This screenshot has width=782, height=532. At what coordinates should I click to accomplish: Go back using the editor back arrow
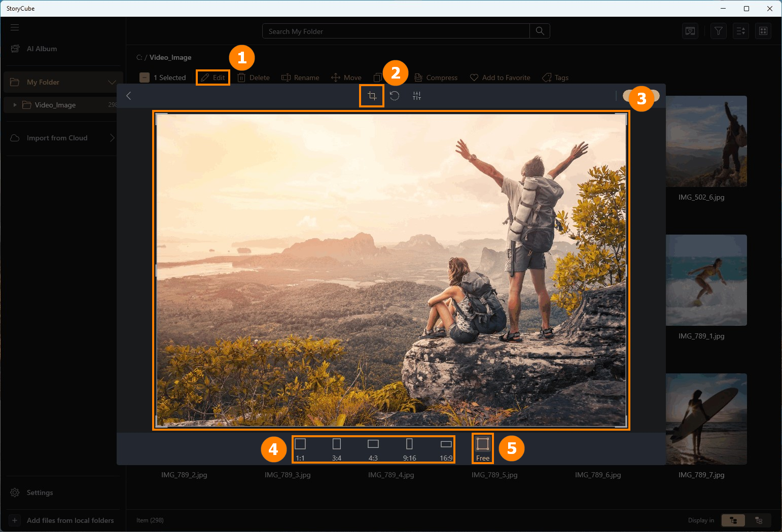pos(129,96)
